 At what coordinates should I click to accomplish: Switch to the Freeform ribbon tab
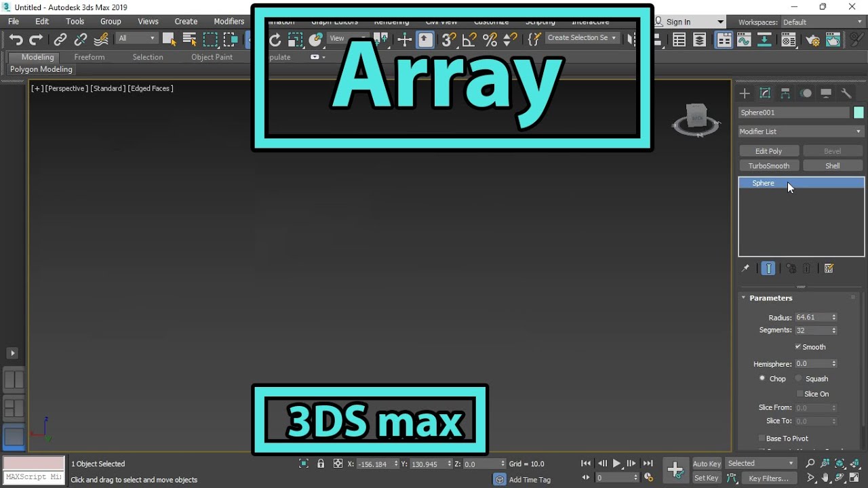pos(90,57)
